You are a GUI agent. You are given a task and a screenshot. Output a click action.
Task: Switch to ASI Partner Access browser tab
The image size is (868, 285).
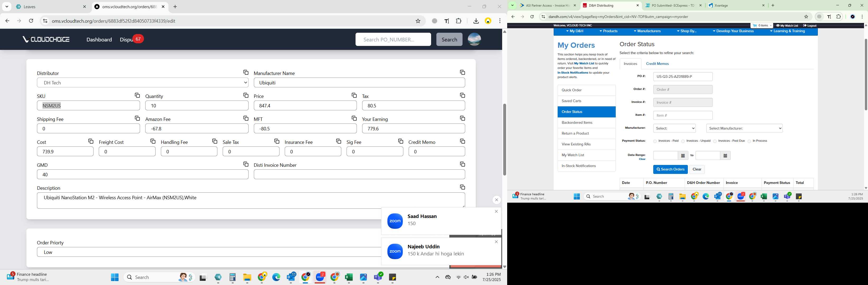coord(548,5)
